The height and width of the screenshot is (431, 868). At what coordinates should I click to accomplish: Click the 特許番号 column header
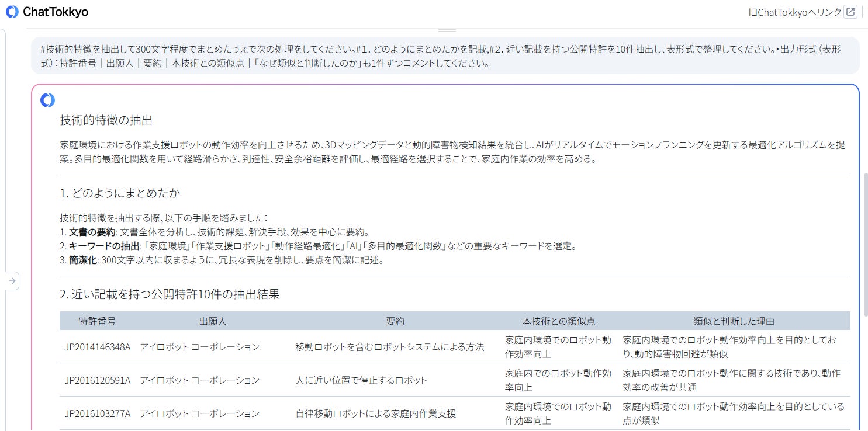point(98,321)
